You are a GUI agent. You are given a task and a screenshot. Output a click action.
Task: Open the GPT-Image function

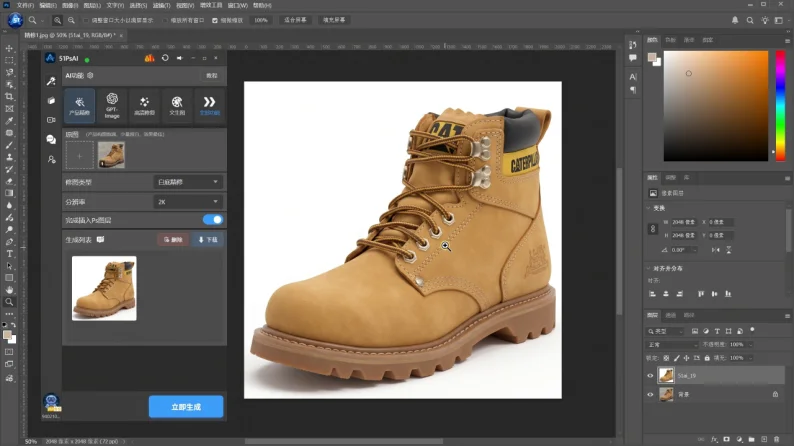click(x=112, y=106)
